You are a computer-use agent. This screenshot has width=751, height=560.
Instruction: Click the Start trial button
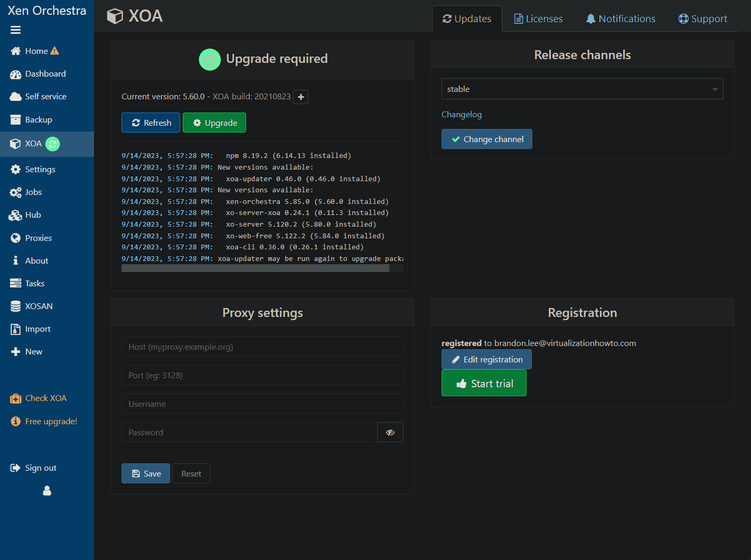[484, 383]
